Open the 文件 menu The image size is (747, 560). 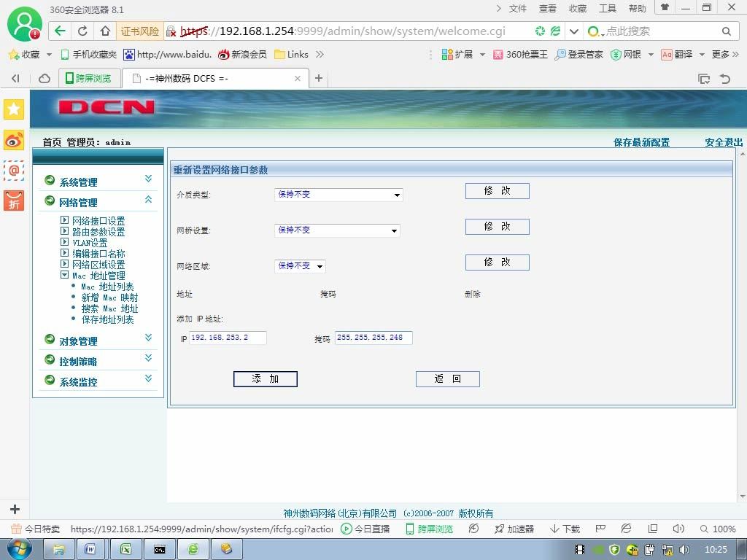517,9
